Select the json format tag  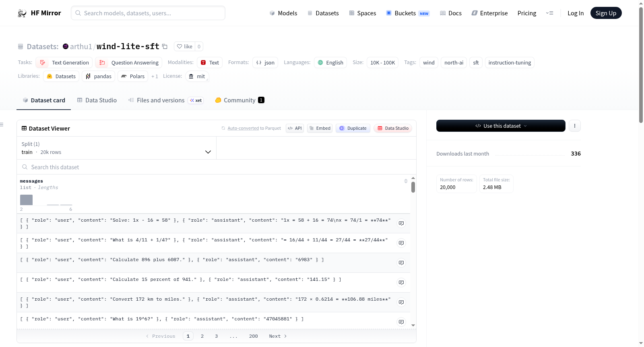(x=265, y=62)
